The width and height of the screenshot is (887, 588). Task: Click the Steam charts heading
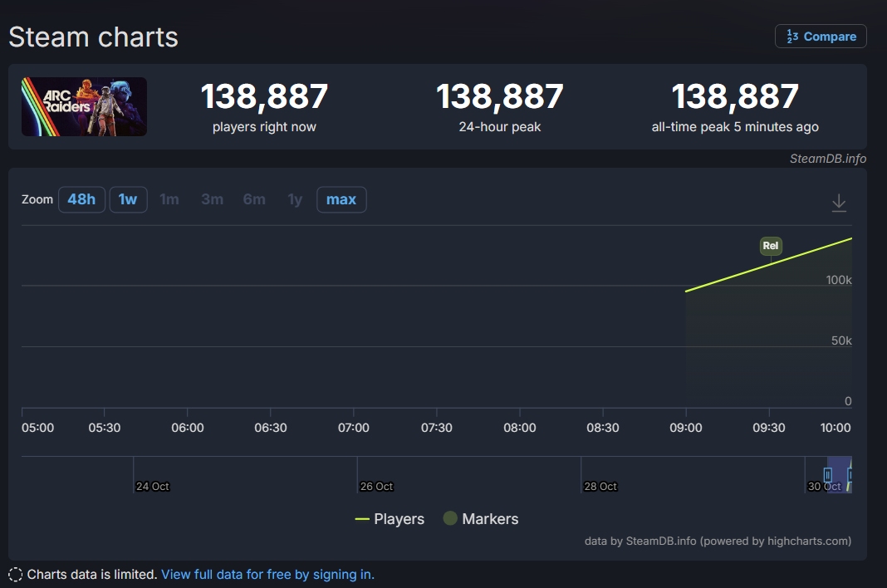93,37
